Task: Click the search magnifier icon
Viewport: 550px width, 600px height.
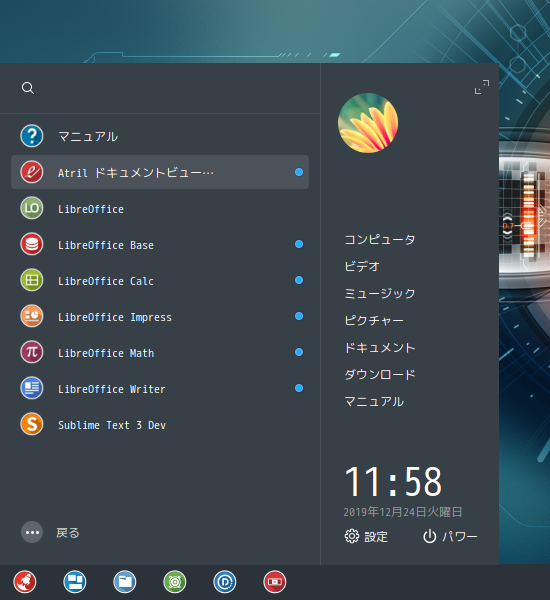Action: 28,88
